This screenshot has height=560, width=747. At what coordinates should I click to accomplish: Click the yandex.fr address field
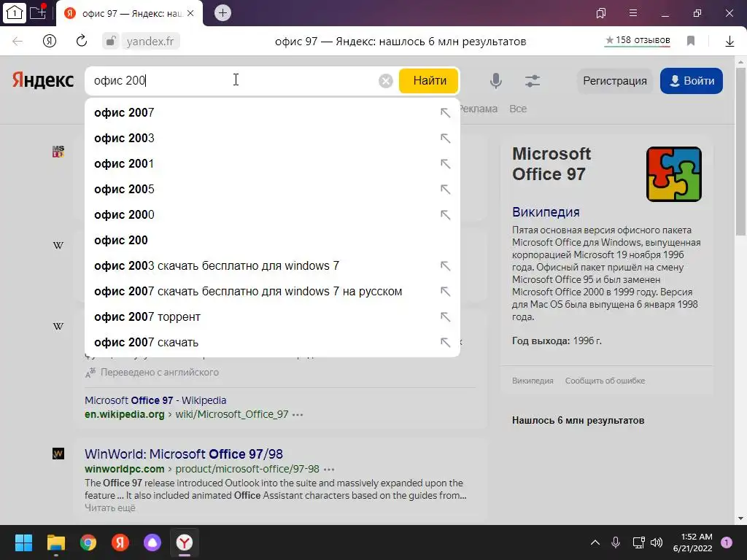(x=150, y=42)
